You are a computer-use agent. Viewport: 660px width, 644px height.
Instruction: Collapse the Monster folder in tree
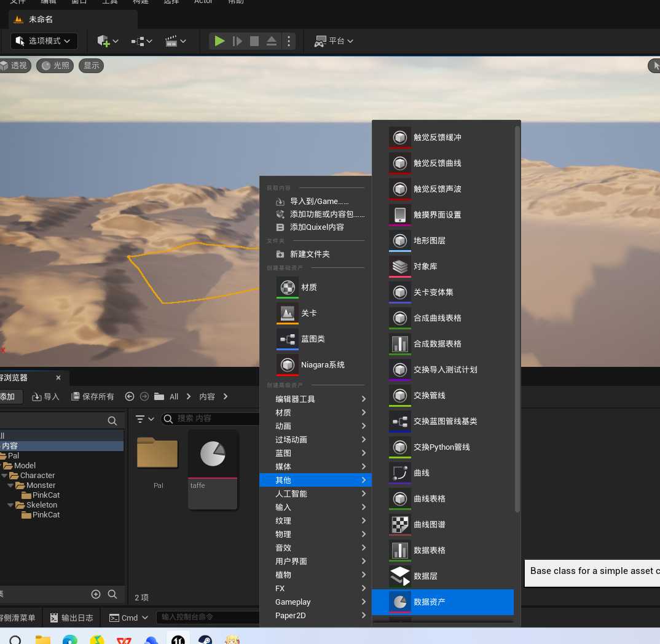pos(11,485)
